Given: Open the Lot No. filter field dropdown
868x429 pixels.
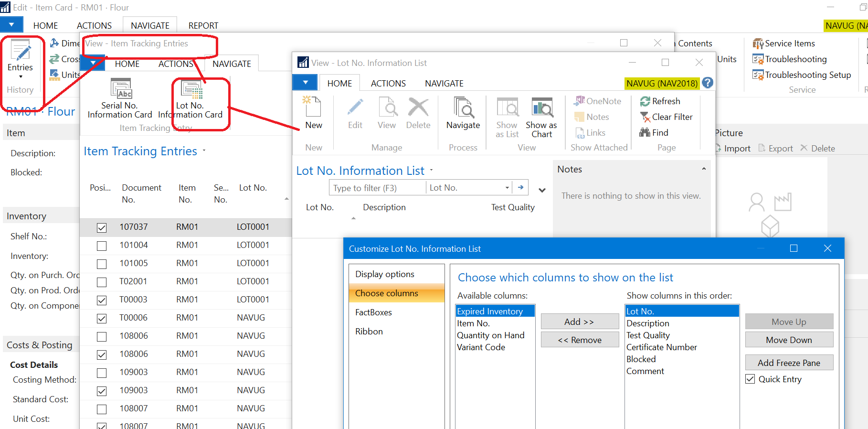Looking at the screenshot, I should [507, 188].
